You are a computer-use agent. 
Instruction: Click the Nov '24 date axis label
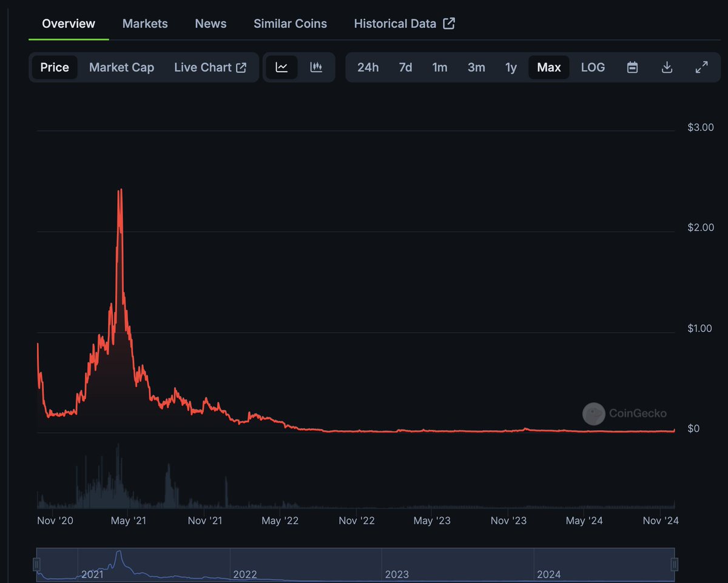pos(661,521)
